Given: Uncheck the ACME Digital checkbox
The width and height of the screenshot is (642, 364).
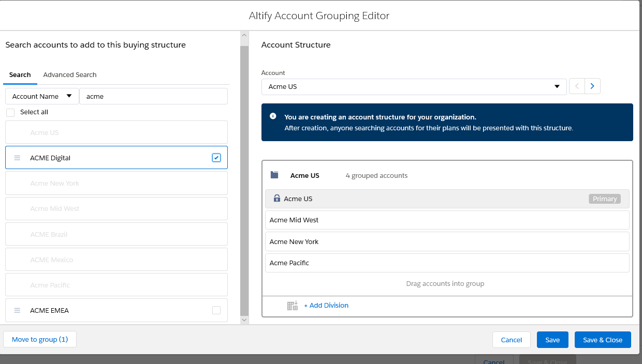Looking at the screenshot, I should coord(216,158).
